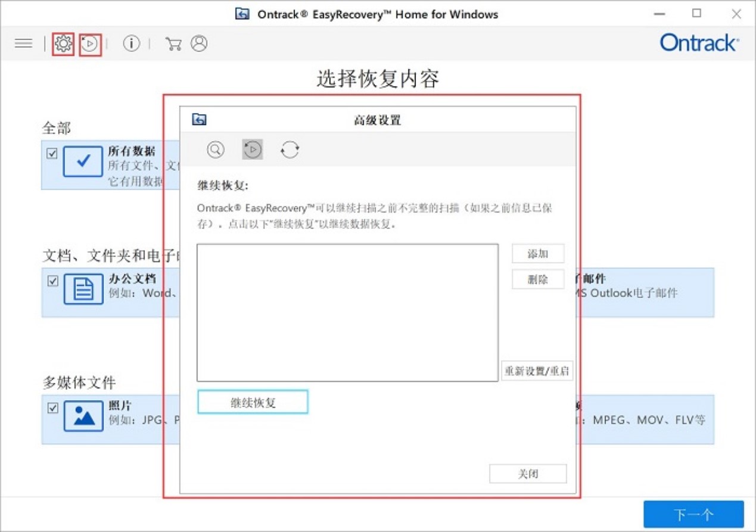
Task: Select the update refresh tab in dialog
Action: (x=290, y=150)
